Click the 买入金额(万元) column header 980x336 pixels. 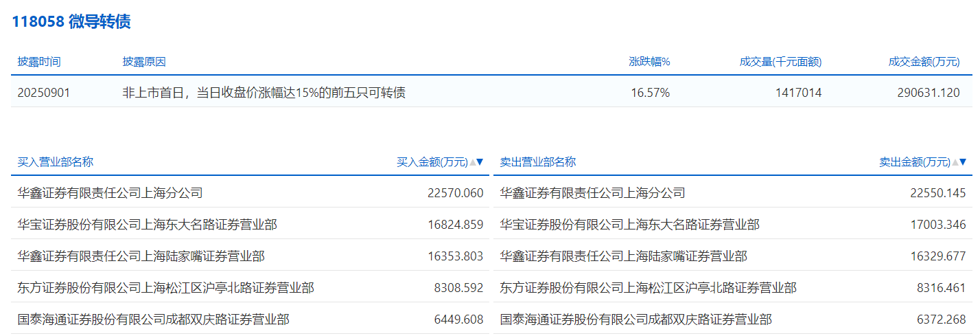pyautogui.click(x=432, y=162)
